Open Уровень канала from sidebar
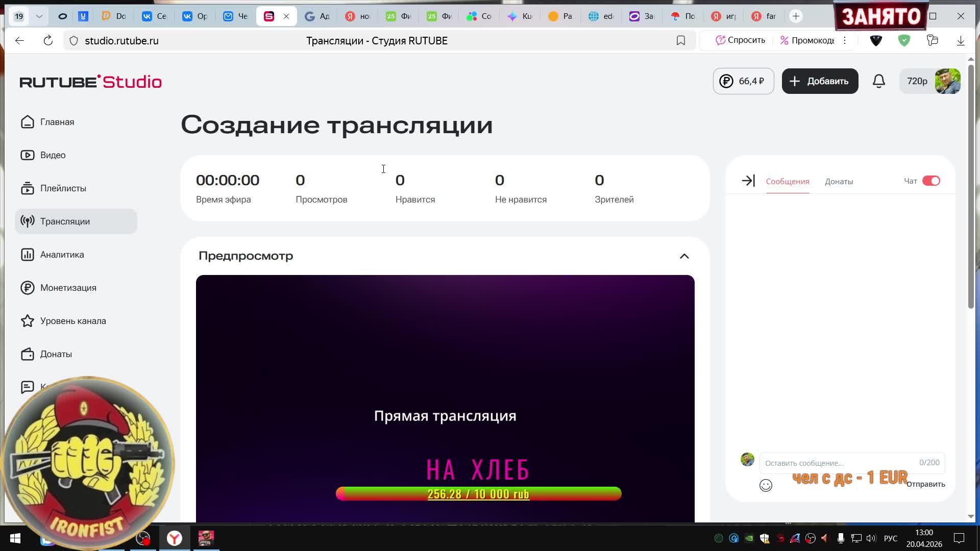 coord(72,321)
